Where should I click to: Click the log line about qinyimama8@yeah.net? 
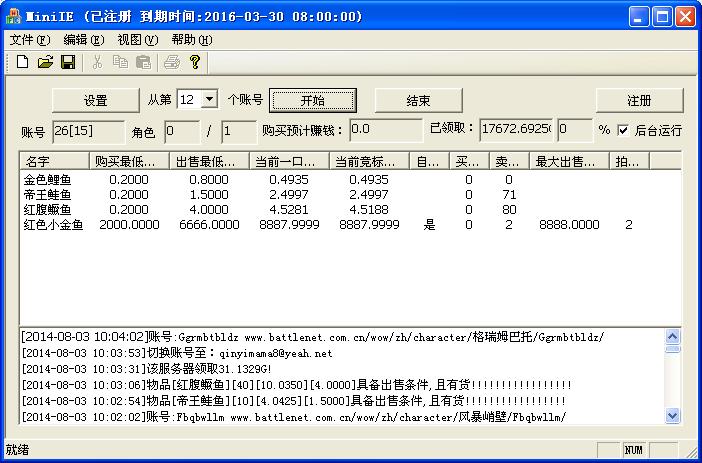177,353
